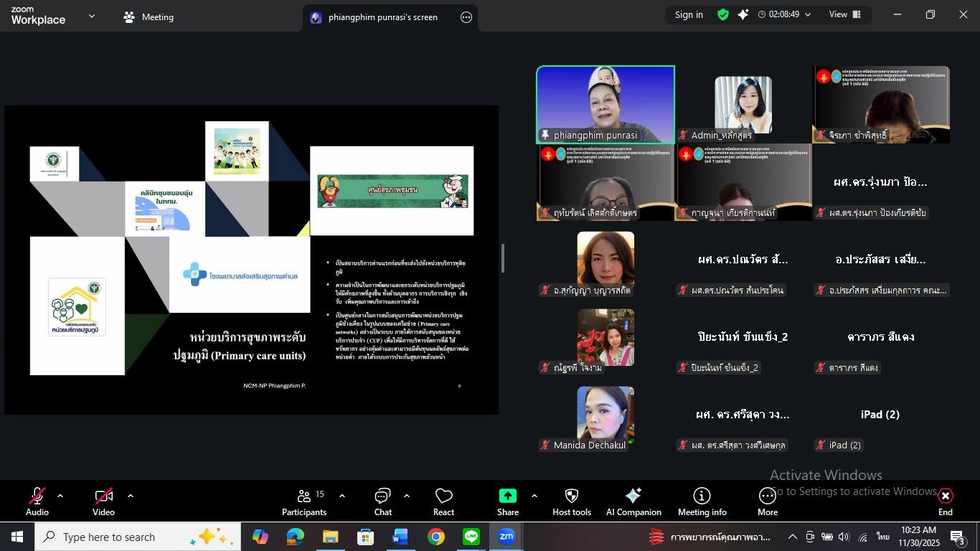Open Host tools shield icon

click(x=571, y=501)
